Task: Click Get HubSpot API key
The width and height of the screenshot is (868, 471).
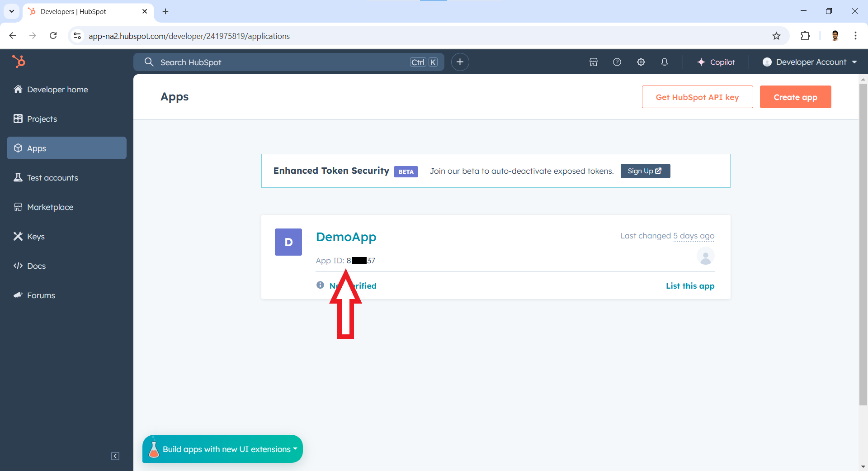Action: coord(697,97)
